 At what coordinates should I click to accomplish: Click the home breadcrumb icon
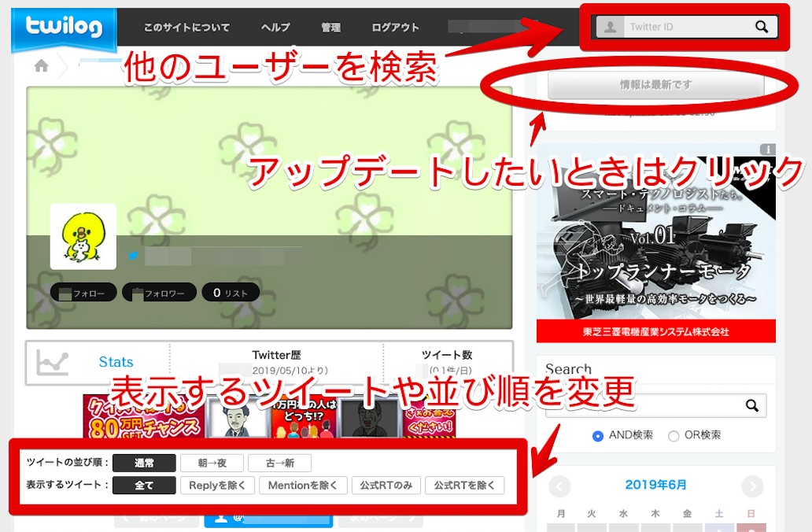coord(42,66)
